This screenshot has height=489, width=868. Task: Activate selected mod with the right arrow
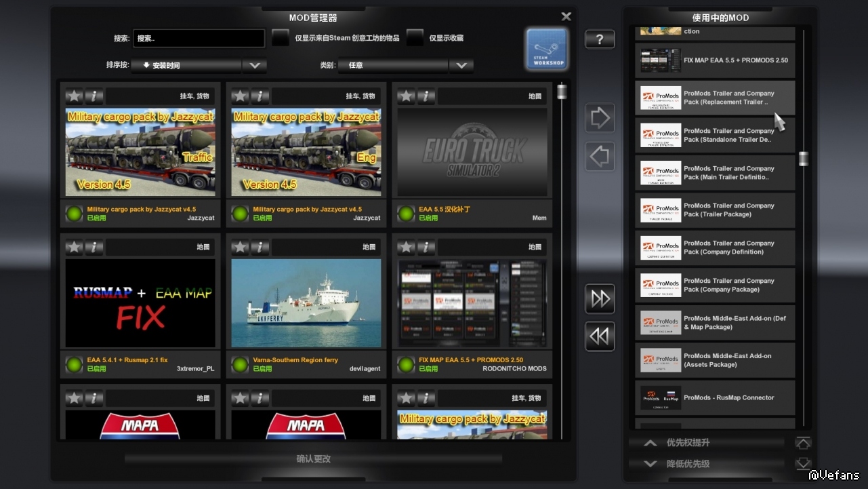(x=600, y=119)
